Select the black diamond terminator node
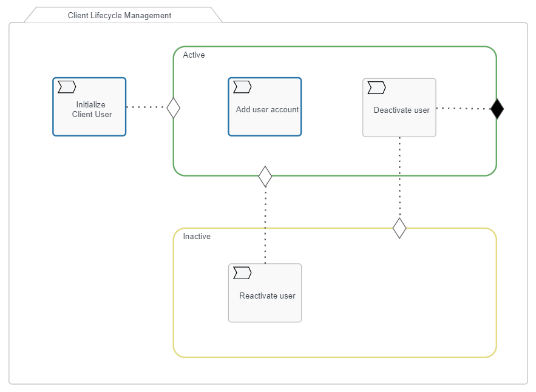The height and width of the screenshot is (392, 536). pos(497,109)
